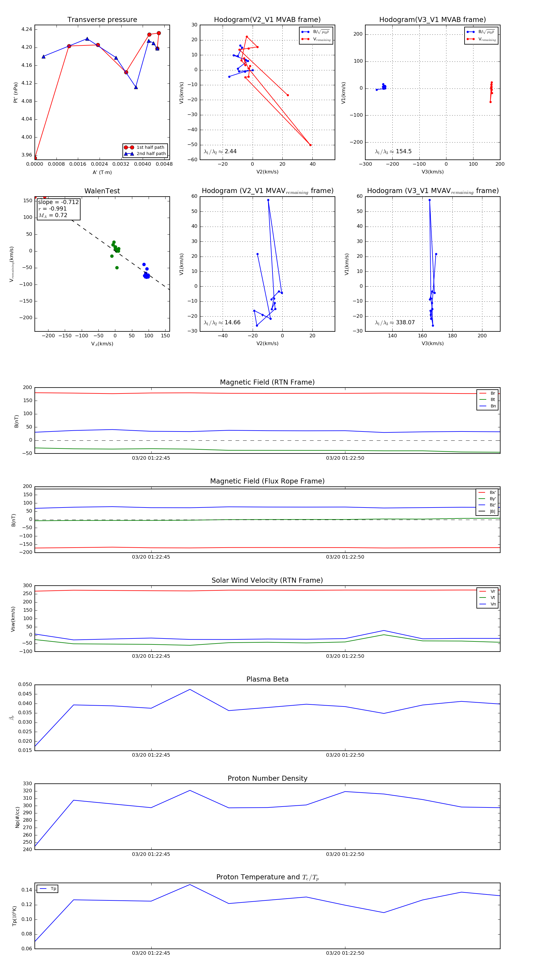Image resolution: width=535 pixels, height=980 pixels.
Task: Select the 'Magnetic Field (RTN Frame)' title
Action: (267, 382)
